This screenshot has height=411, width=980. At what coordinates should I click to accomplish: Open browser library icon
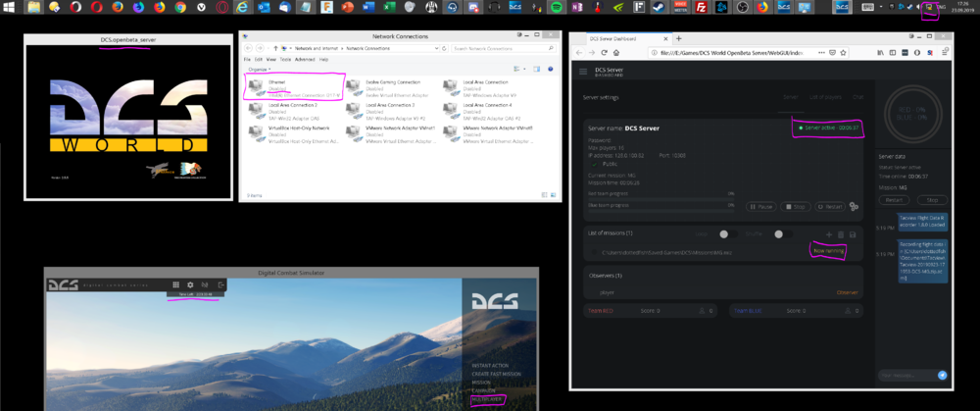(879, 53)
